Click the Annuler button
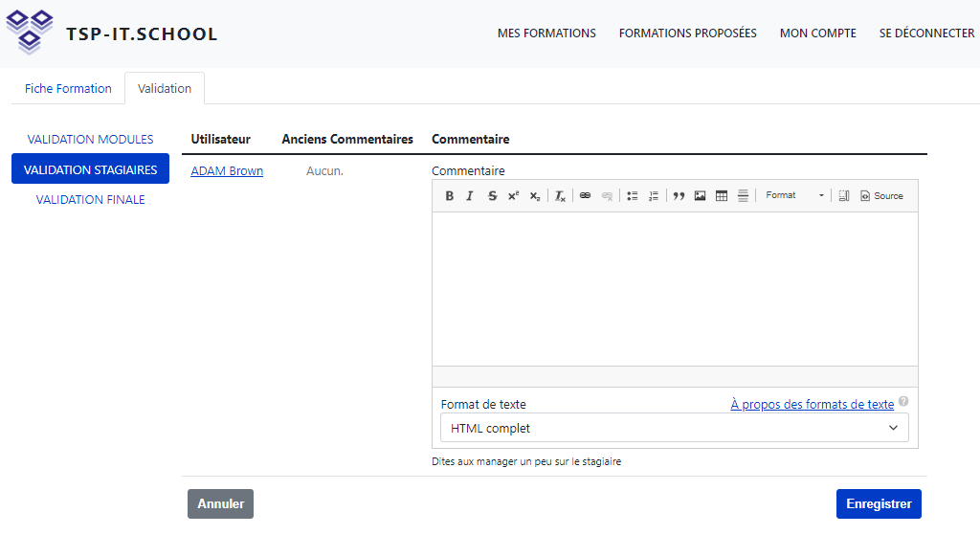The image size is (980, 535). click(x=221, y=503)
